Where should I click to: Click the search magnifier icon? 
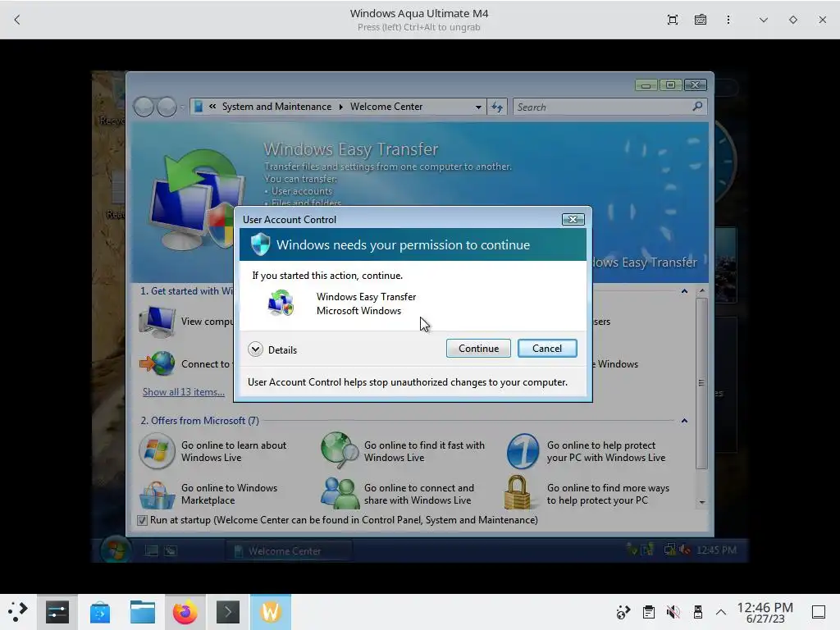(697, 107)
